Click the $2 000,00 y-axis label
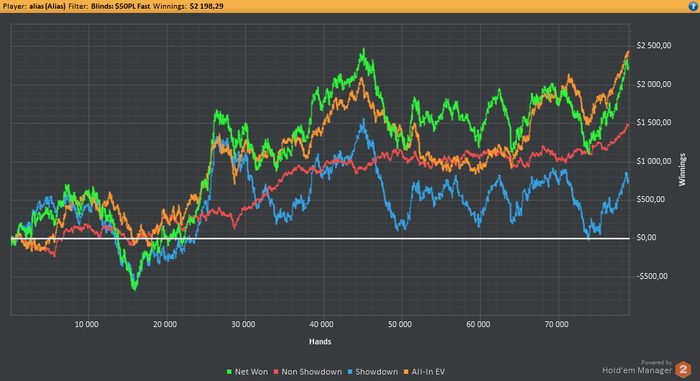This screenshot has height=381, width=700. [654, 84]
